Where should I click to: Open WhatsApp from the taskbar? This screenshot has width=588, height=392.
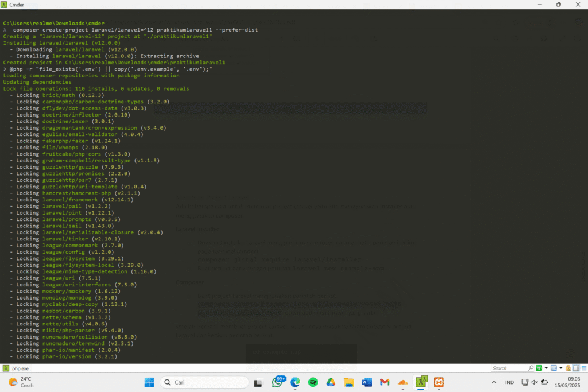(x=278, y=382)
